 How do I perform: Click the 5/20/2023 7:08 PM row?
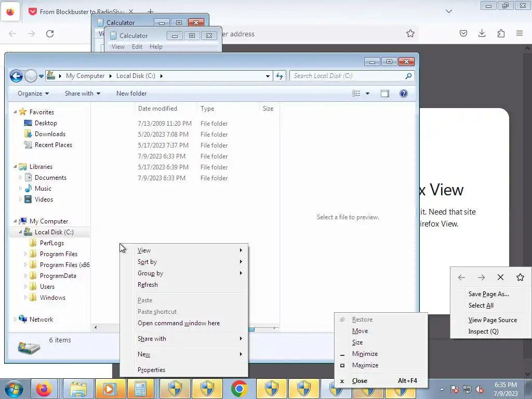pyautogui.click(x=185, y=135)
